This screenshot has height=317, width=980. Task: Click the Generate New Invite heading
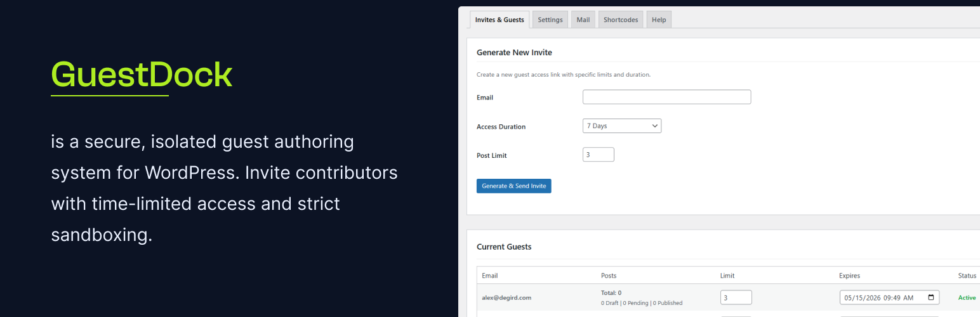pos(514,52)
